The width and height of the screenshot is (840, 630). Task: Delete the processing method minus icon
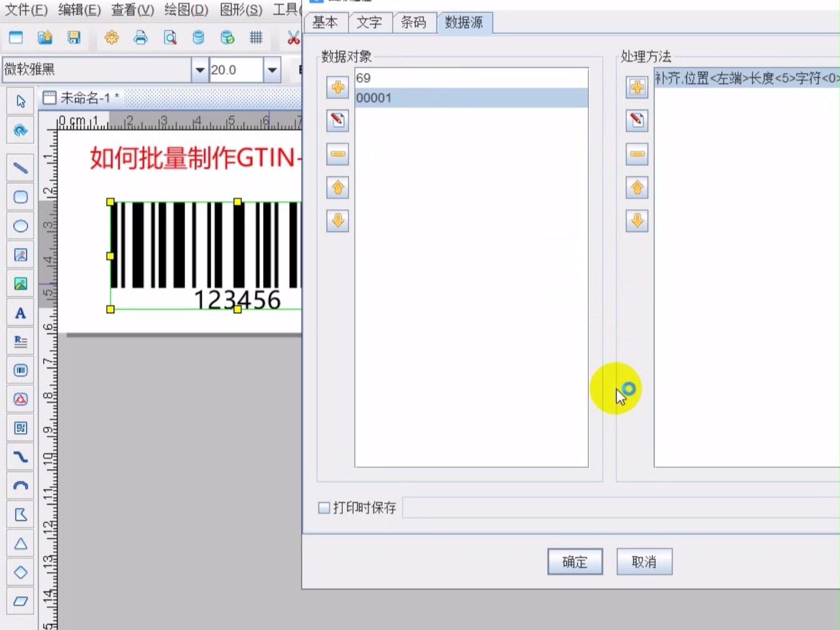(637, 154)
